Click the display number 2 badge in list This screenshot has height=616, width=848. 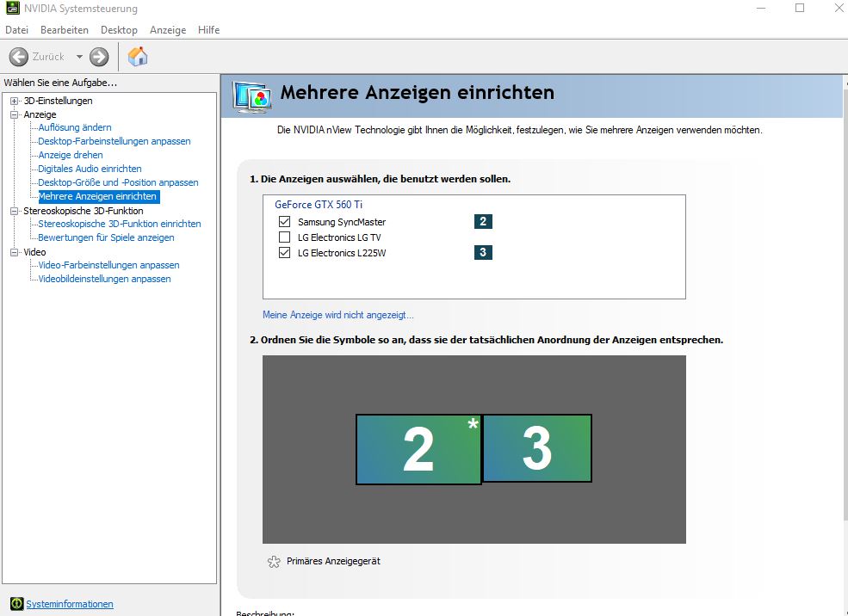[483, 222]
